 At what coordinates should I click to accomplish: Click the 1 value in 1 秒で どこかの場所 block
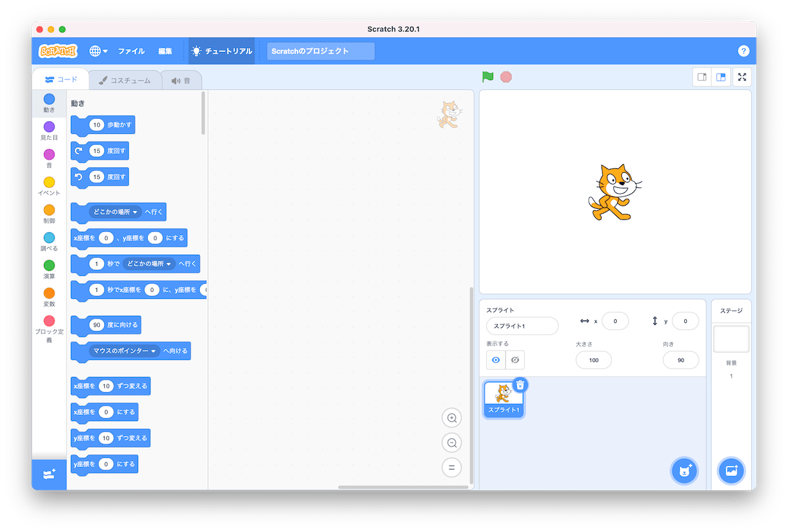click(x=97, y=264)
